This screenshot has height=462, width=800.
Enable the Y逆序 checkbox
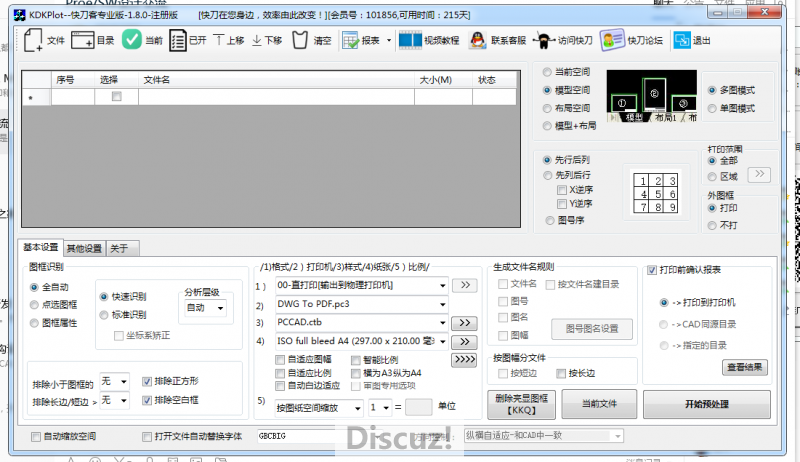point(562,203)
